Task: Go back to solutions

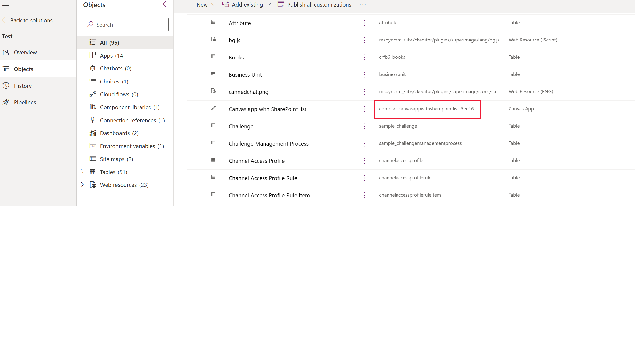Action: point(27,20)
